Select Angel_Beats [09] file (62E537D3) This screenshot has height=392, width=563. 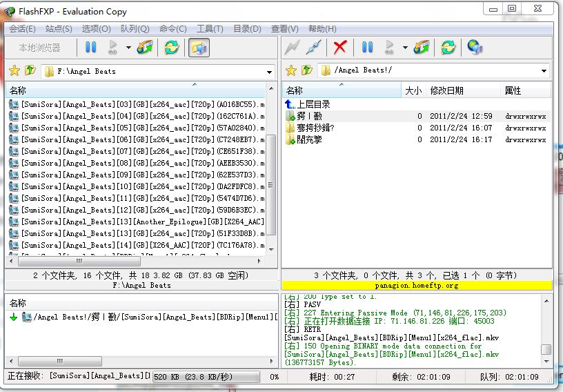coord(137,175)
